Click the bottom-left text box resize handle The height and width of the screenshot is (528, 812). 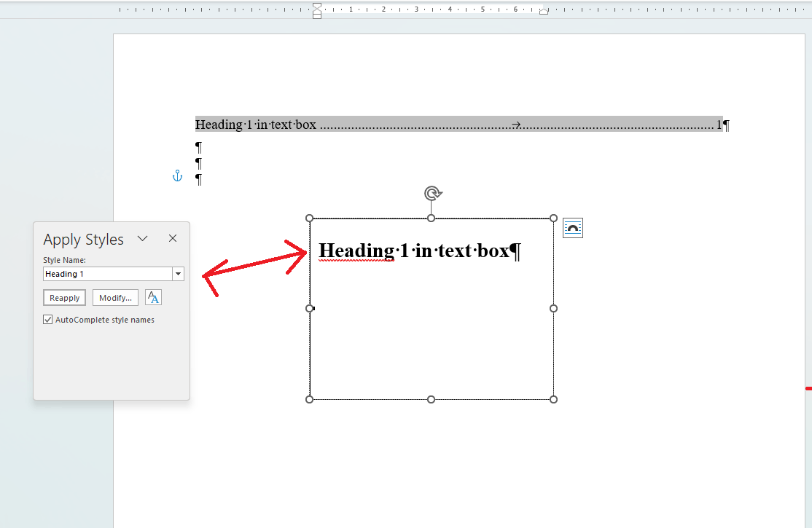(310, 400)
